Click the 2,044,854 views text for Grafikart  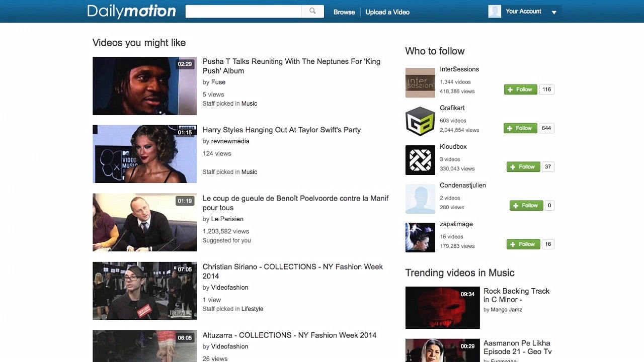pos(459,130)
